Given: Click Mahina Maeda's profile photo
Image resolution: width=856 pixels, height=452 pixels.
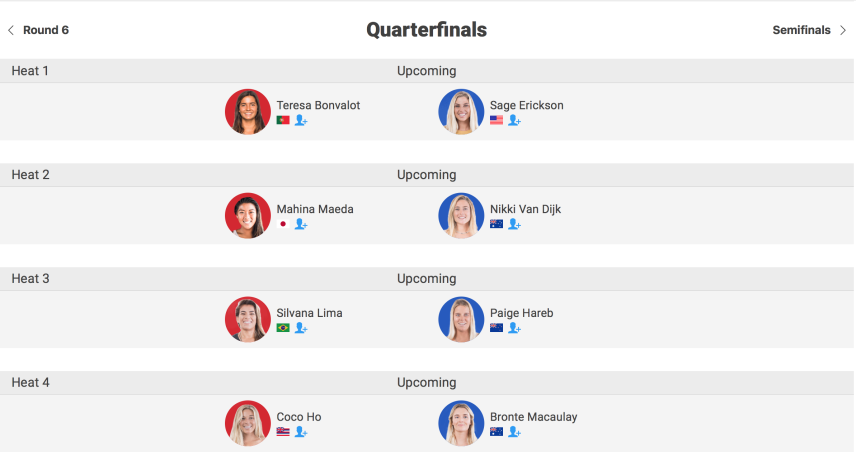Looking at the screenshot, I should pos(248,216).
